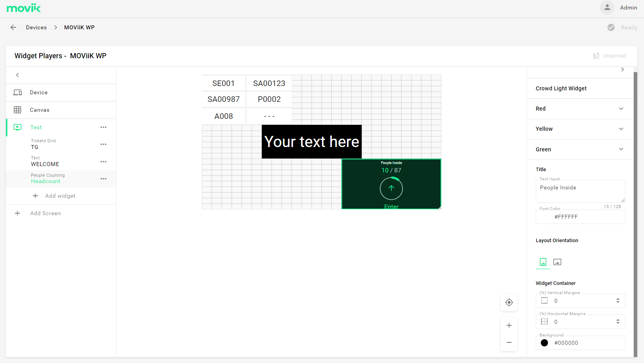Click the Enter arrow circle icon
The width and height of the screenshot is (644, 363).
point(391,188)
